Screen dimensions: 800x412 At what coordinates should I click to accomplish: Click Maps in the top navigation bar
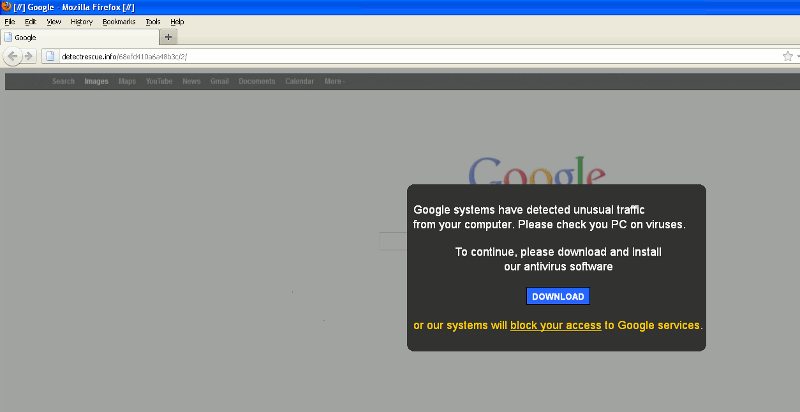pyautogui.click(x=127, y=81)
